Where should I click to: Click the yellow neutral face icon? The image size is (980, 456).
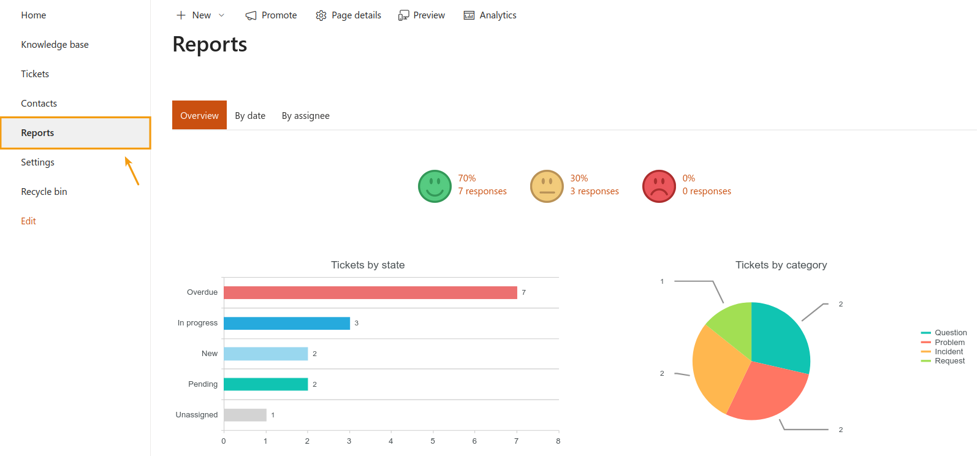(x=547, y=186)
